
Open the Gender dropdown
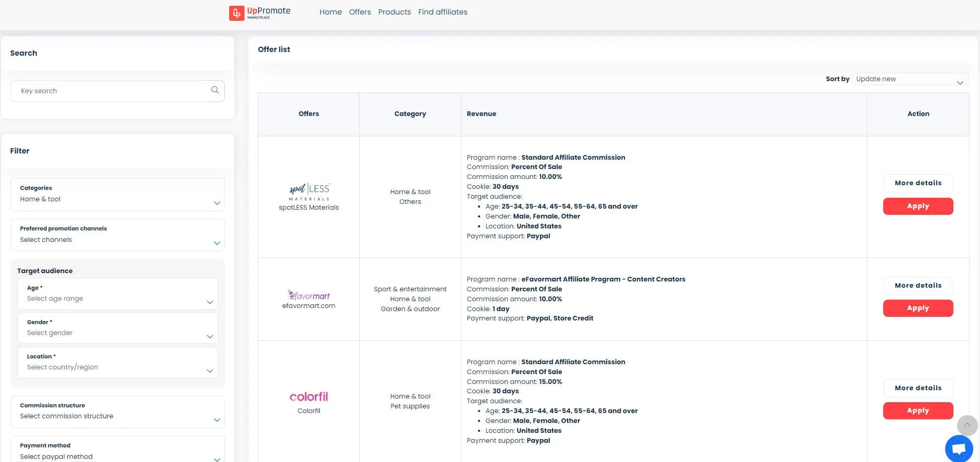[118, 328]
